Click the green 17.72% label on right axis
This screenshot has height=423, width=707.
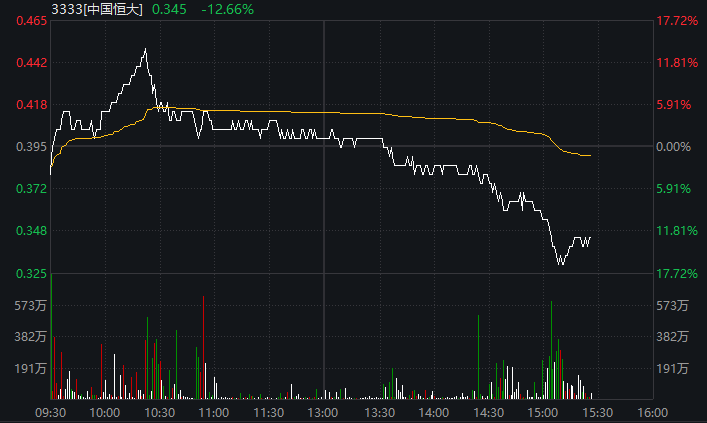pos(677,274)
